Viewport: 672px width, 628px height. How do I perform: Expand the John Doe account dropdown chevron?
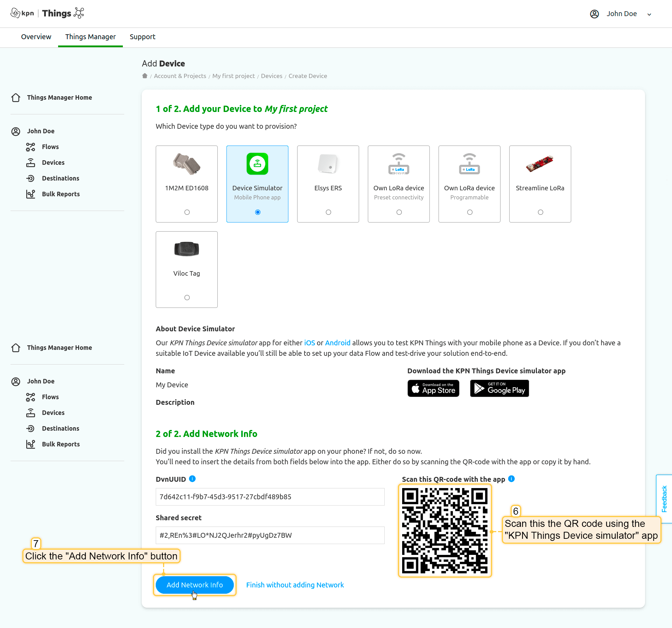coord(649,14)
